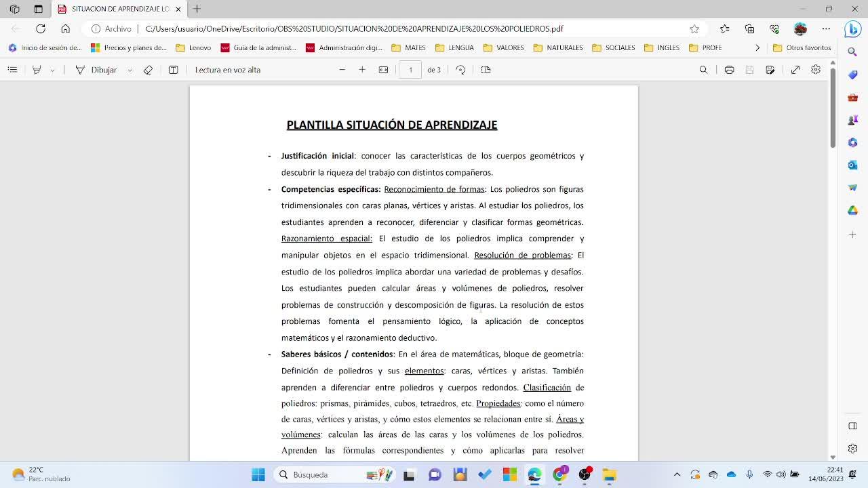
Task: Toggle fit to width view
Action: pyautogui.click(x=383, y=70)
